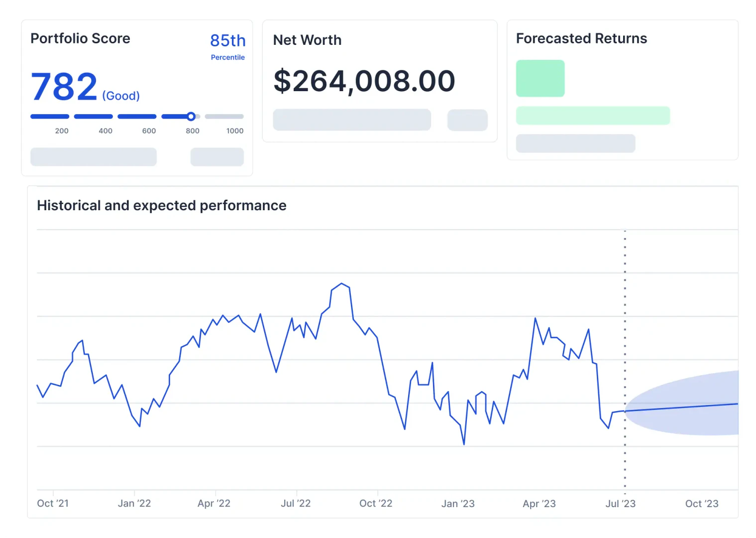Click the (Good) rating label
756x538 pixels.
[120, 96]
